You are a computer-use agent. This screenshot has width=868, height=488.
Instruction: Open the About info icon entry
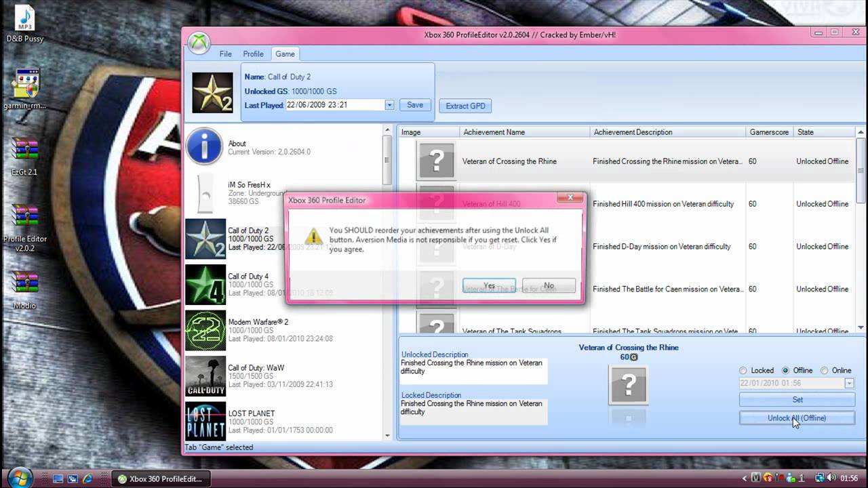[x=204, y=146]
